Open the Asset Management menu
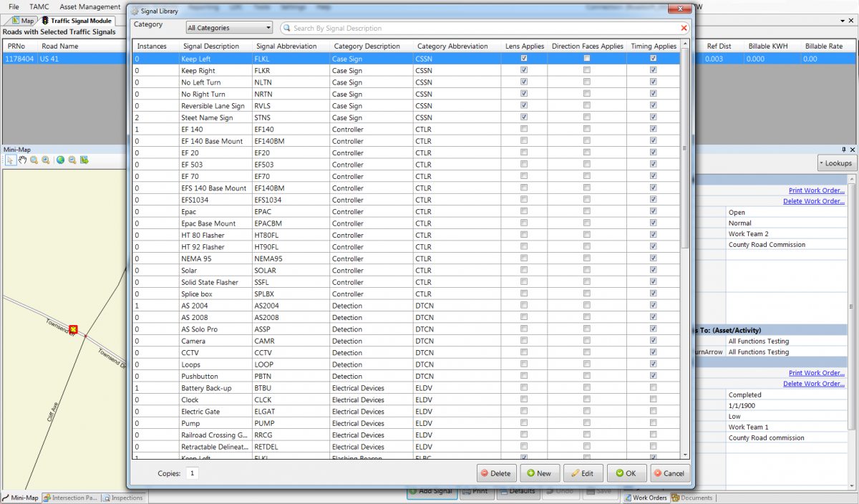The height and width of the screenshot is (504, 859). coord(89,6)
